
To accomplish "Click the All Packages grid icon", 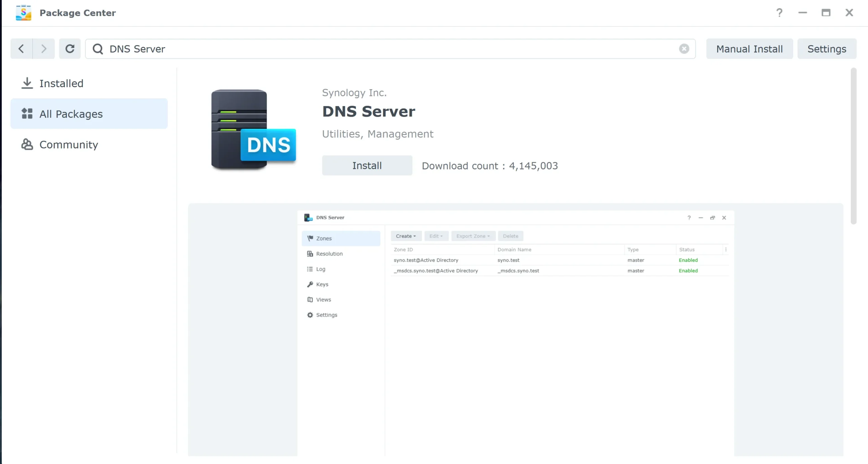I will pos(27,114).
